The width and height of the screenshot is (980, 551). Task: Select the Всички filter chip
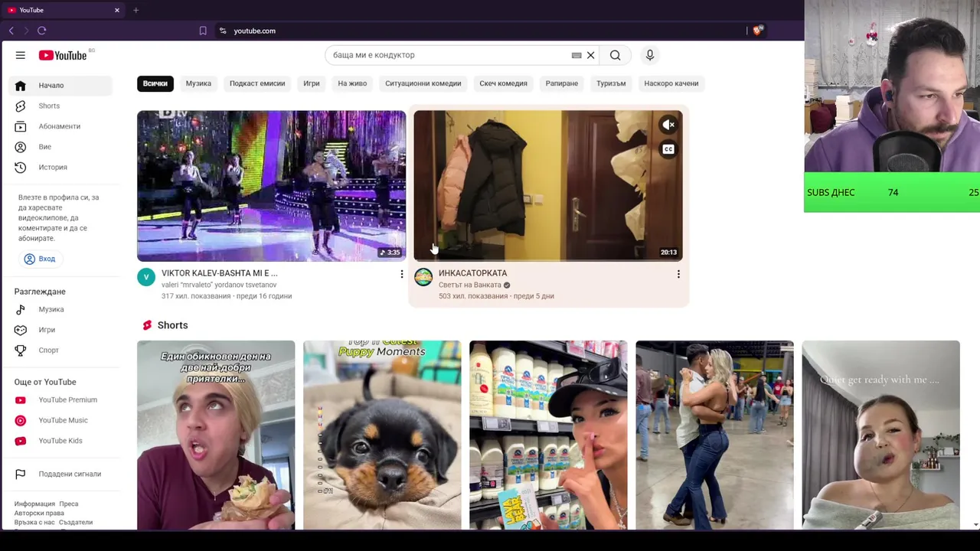tap(155, 83)
